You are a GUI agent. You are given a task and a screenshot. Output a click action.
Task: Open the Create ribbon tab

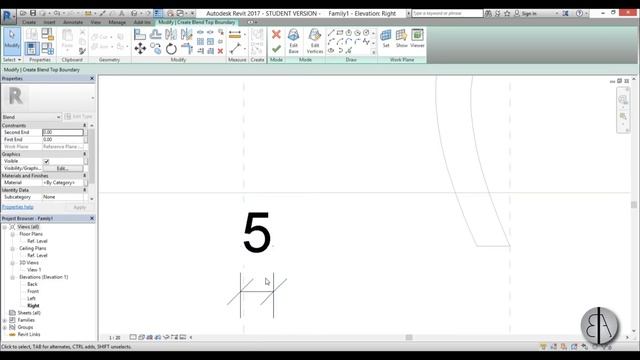click(x=29, y=22)
